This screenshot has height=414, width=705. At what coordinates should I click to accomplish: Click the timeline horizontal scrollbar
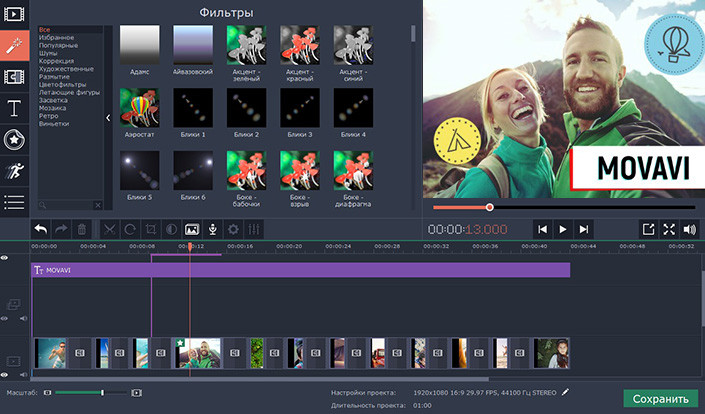pos(260,379)
